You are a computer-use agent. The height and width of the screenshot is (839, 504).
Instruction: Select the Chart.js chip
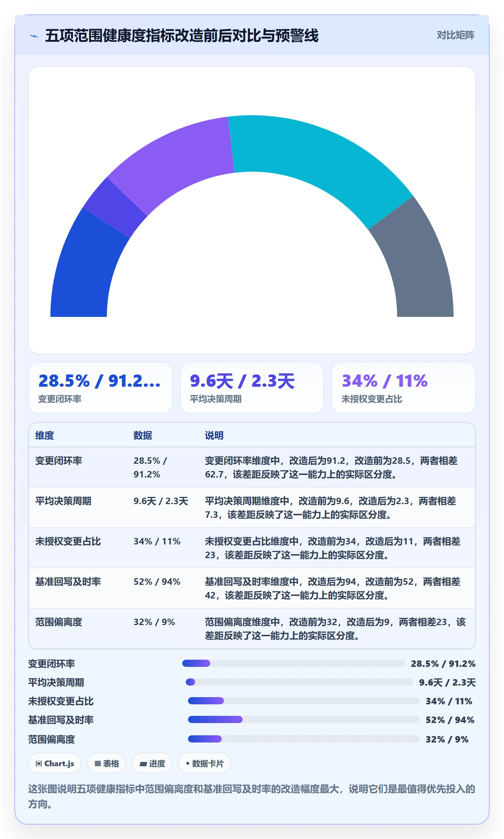[55, 763]
